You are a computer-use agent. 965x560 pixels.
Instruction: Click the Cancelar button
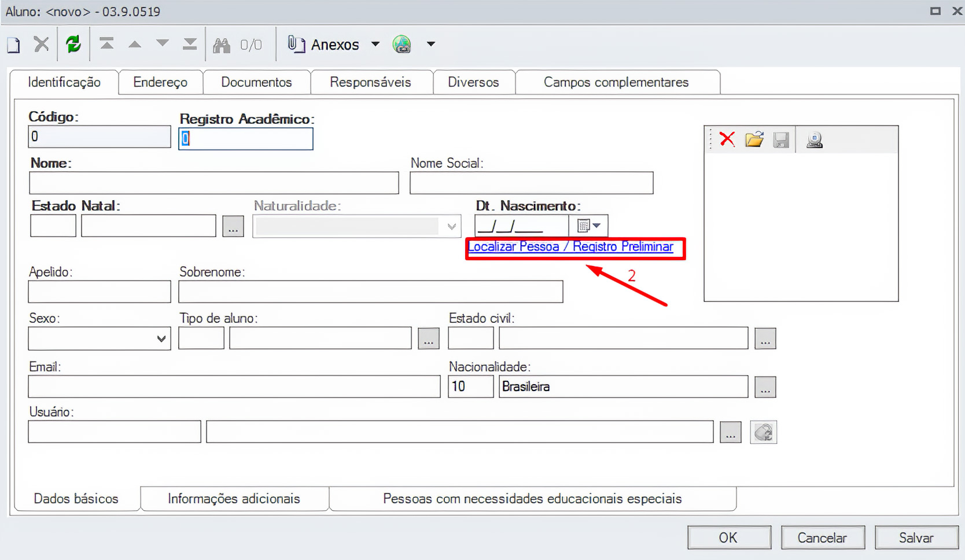click(822, 538)
